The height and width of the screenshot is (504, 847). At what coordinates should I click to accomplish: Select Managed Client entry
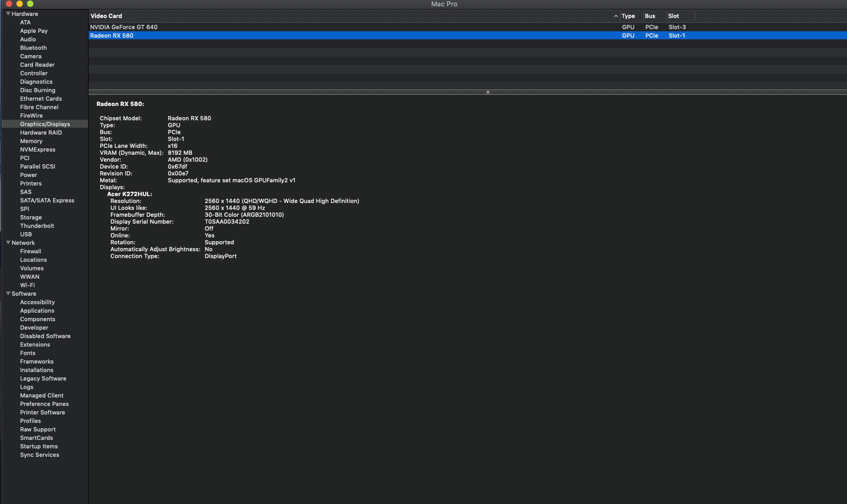[x=41, y=395]
